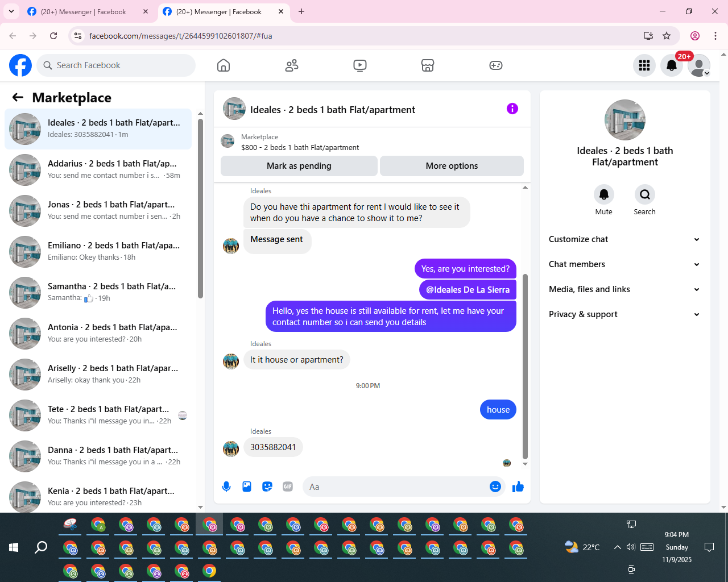Click the microphone voice clip icon
This screenshot has height=582, width=728.
(x=226, y=487)
